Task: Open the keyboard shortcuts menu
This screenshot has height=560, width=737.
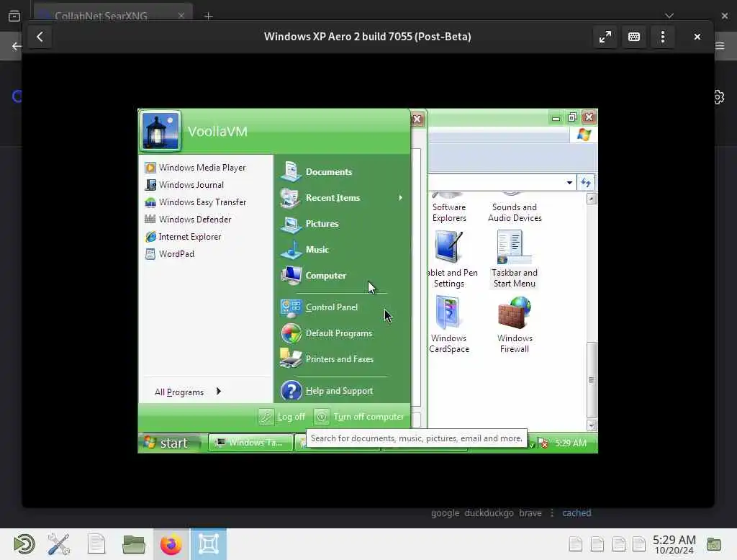Action: (x=633, y=37)
